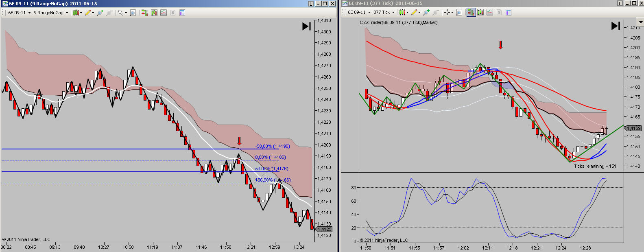Image resolution: width=644 pixels, height=252 pixels.
Task: Expand drawing tools arrow in left chart
Action: (93, 13)
